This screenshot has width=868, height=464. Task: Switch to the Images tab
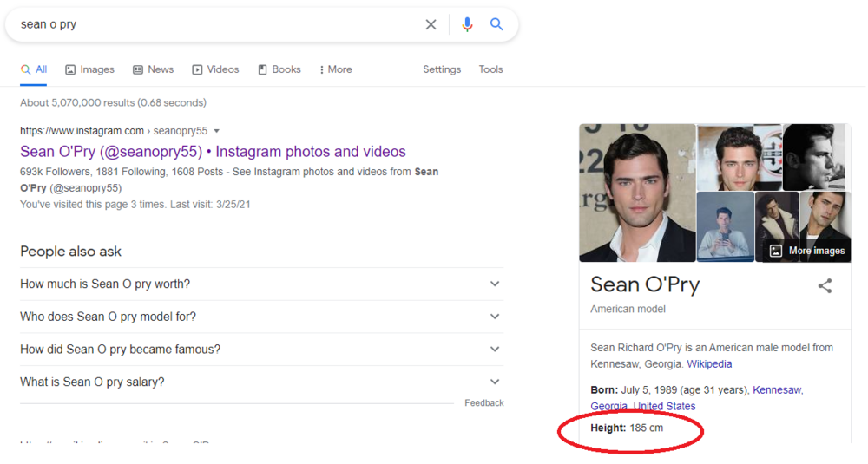click(89, 69)
